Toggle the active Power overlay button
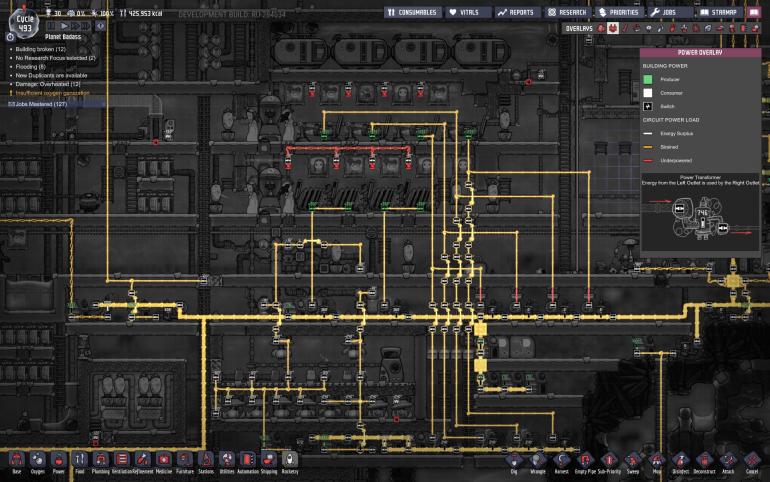This screenshot has height=482, width=770. coord(613,28)
